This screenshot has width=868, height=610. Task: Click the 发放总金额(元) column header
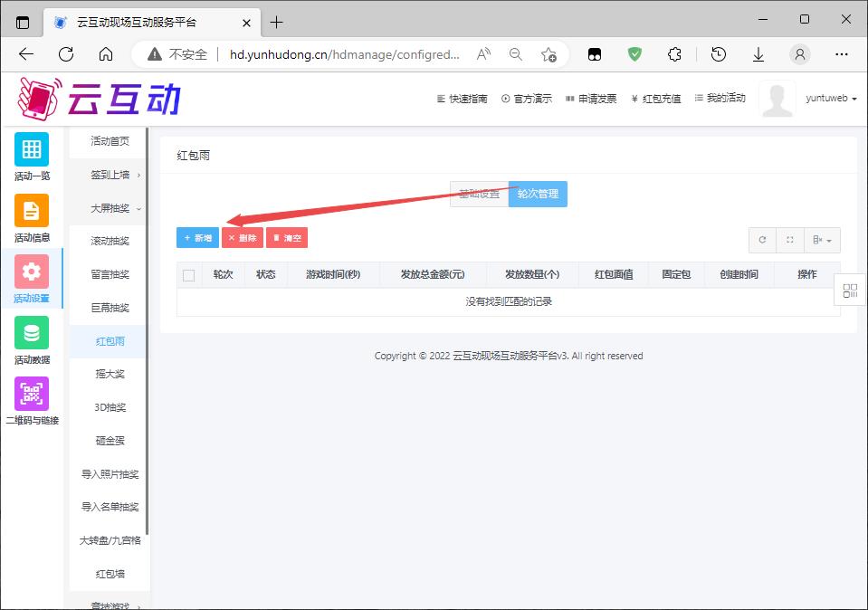point(433,274)
